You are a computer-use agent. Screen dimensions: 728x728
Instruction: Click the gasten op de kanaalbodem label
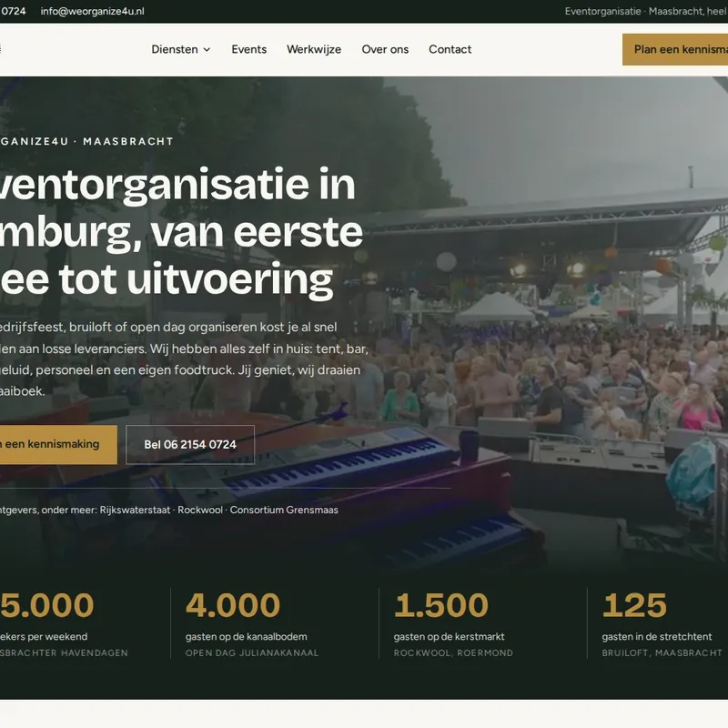pyautogui.click(x=246, y=636)
